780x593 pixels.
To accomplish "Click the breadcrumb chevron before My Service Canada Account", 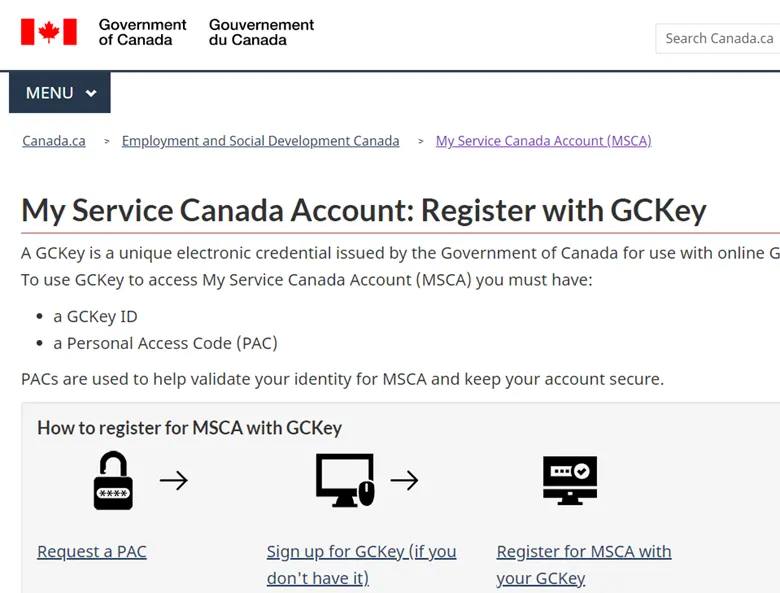I will tap(421, 142).
